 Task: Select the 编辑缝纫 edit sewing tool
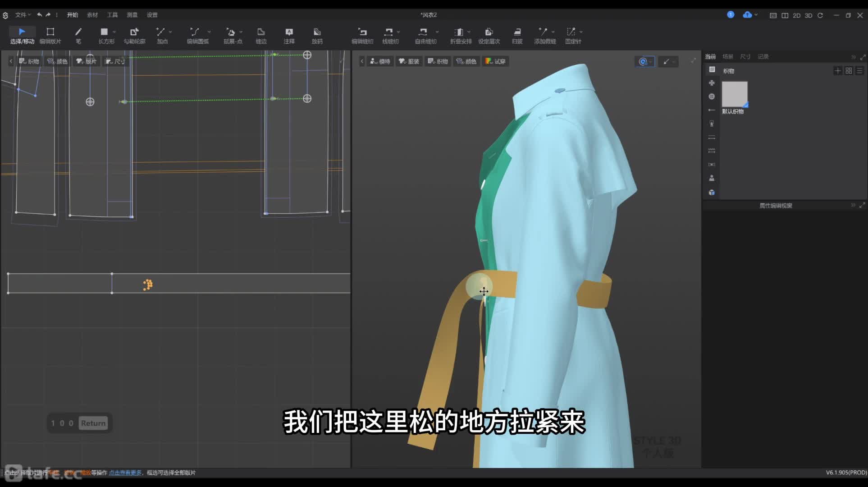(362, 36)
